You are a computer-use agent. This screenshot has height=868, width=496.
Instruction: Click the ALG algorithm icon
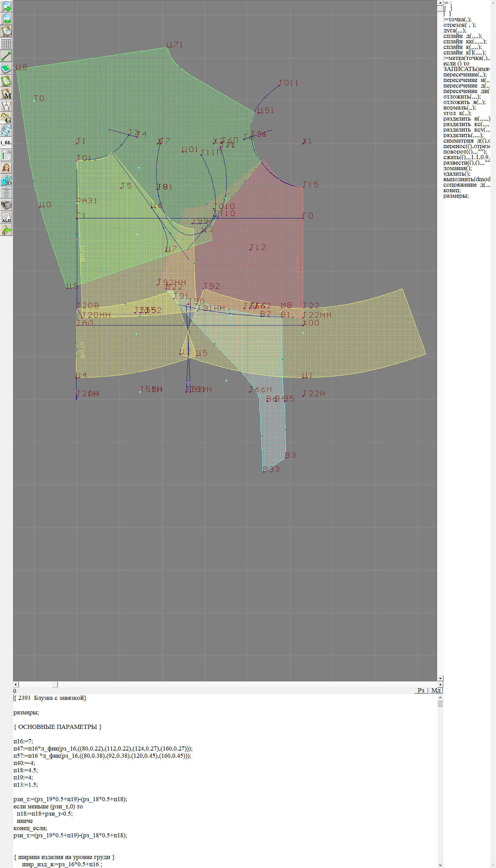(x=6, y=217)
